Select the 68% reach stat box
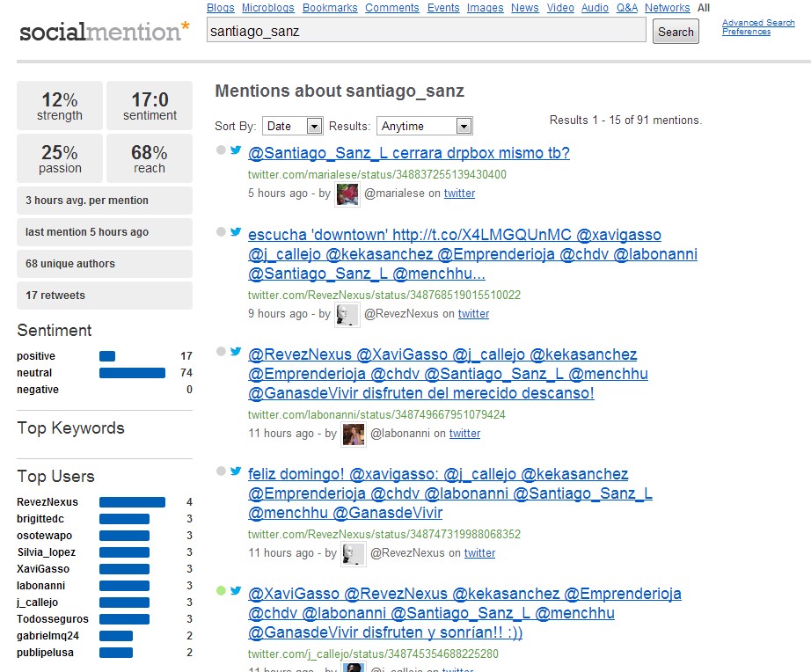Viewport: 811px width, 672px height. pos(150,158)
